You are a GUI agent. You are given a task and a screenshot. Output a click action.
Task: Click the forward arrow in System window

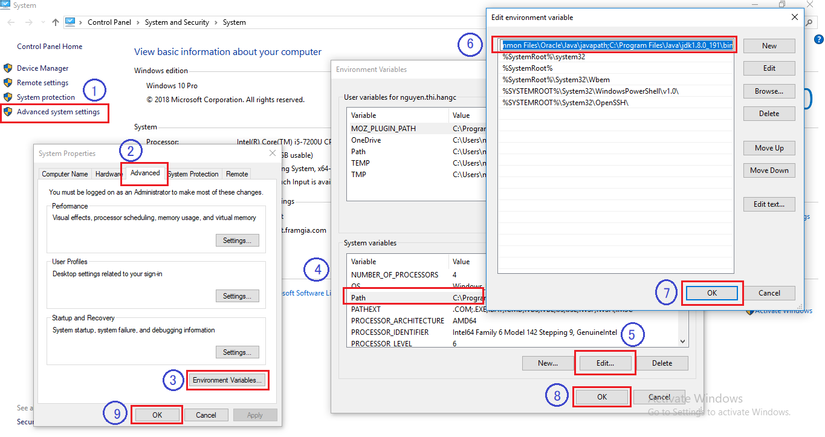29,23
